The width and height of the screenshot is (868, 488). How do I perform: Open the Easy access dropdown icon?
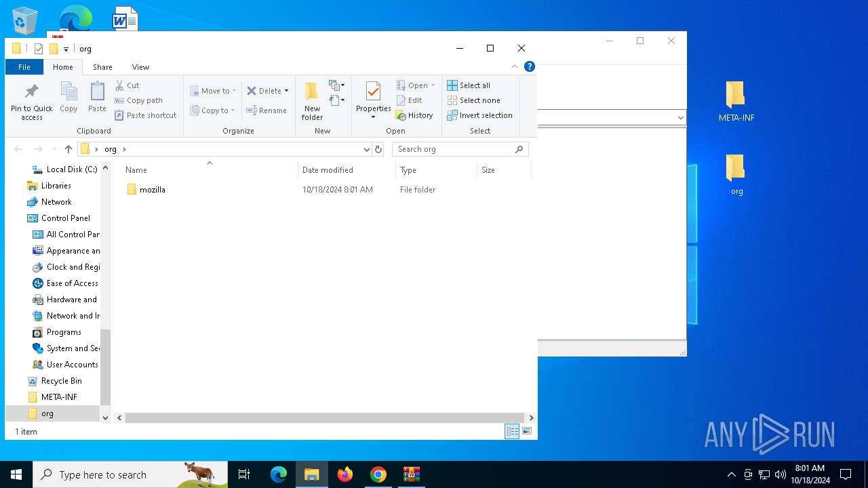[x=337, y=100]
